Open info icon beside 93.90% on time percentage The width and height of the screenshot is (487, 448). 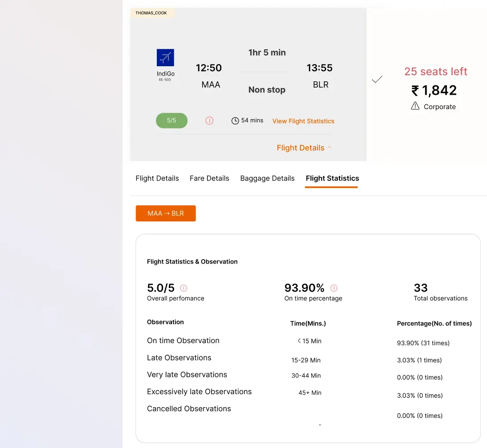pyautogui.click(x=334, y=288)
